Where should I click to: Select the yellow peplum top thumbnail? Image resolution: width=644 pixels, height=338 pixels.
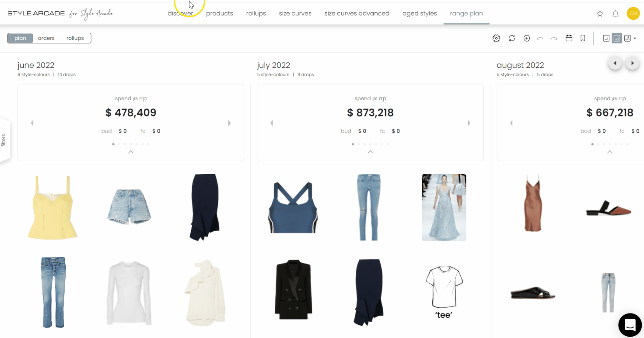coord(52,208)
